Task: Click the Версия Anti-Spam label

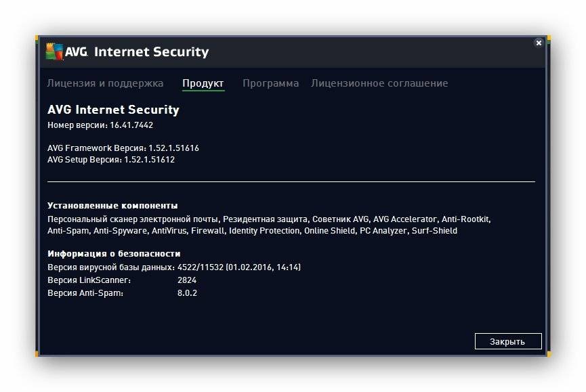Action: coord(85,293)
